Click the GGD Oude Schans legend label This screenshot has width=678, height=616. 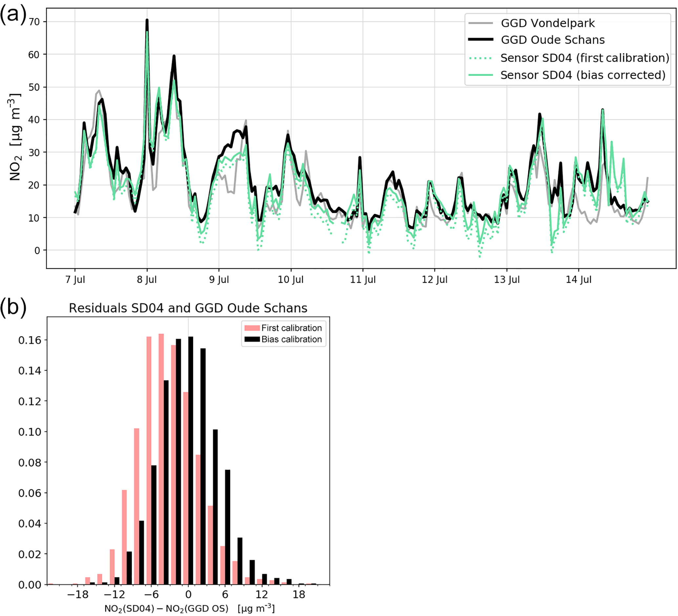click(x=553, y=40)
